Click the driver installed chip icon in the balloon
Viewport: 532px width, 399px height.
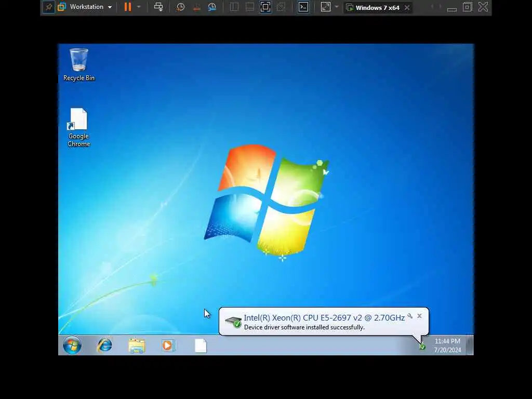coord(233,322)
